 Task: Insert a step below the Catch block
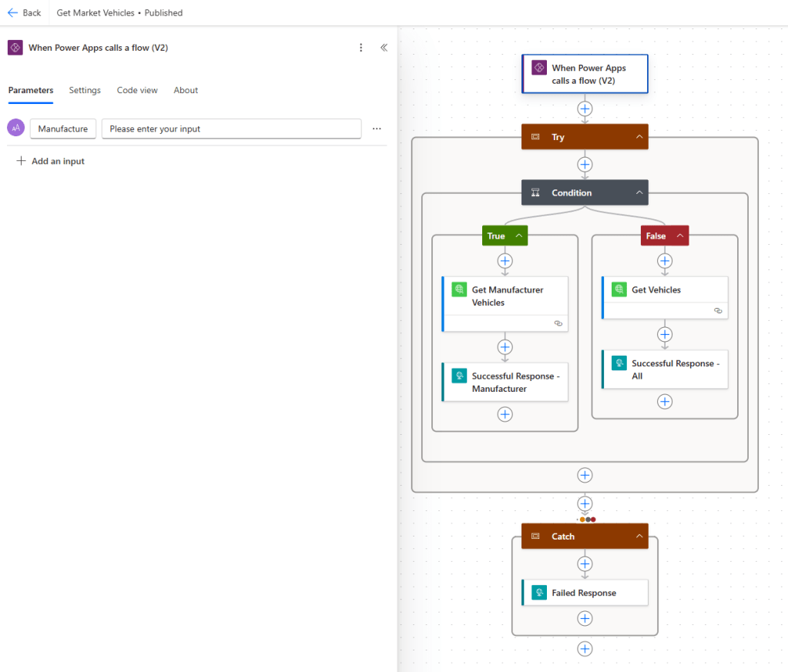585,649
